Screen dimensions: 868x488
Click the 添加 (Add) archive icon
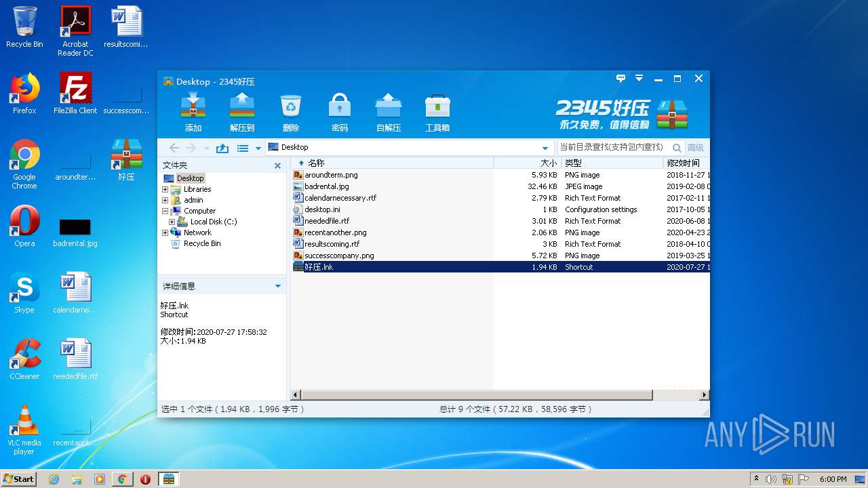tap(193, 113)
